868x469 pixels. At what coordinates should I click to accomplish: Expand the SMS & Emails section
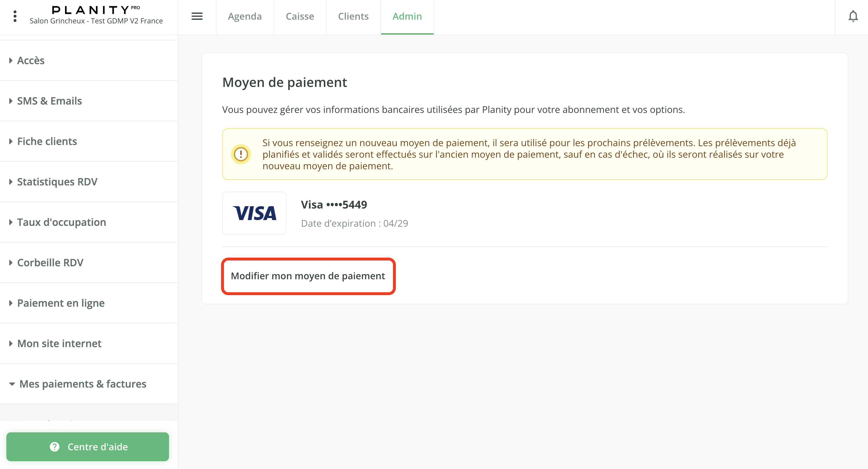49,101
